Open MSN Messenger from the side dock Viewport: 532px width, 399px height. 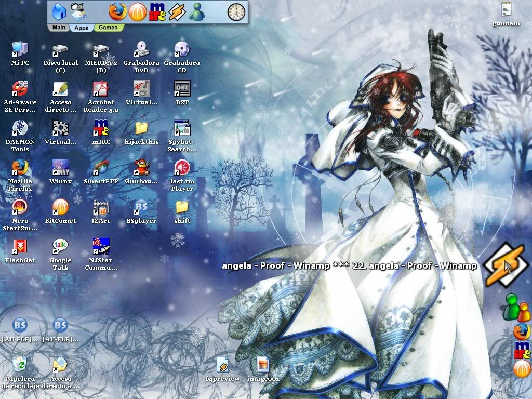(x=516, y=308)
